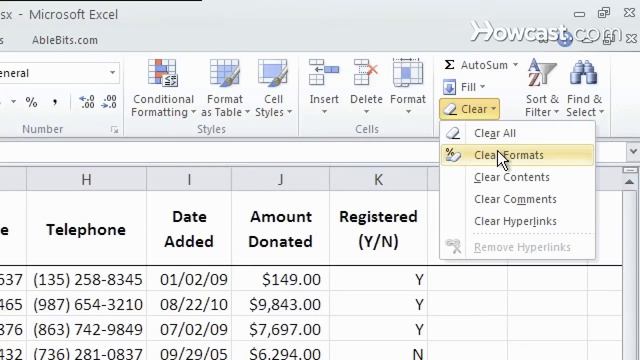
Task: Expand the AutoSum dropdown arrow
Action: (515, 64)
